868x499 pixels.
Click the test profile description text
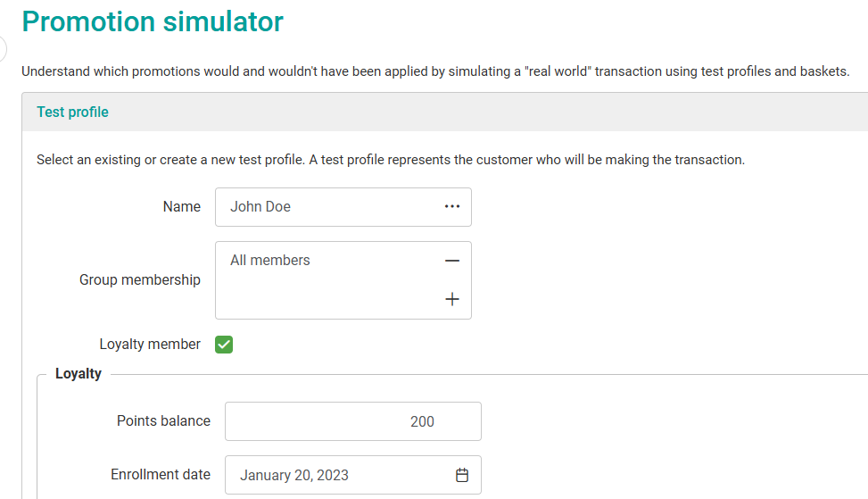(390, 161)
